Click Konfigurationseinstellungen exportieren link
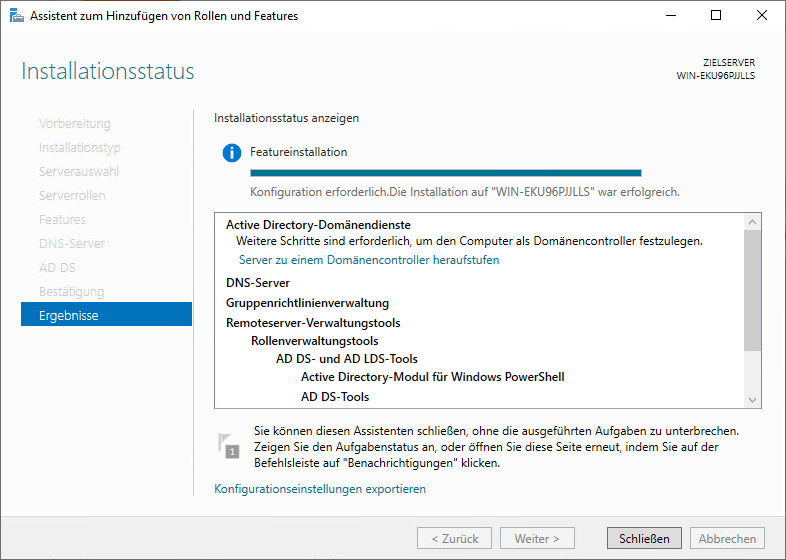 [x=320, y=489]
